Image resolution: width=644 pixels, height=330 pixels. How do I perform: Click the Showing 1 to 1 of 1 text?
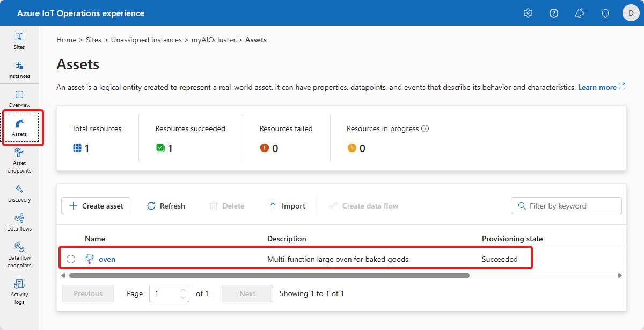312,293
